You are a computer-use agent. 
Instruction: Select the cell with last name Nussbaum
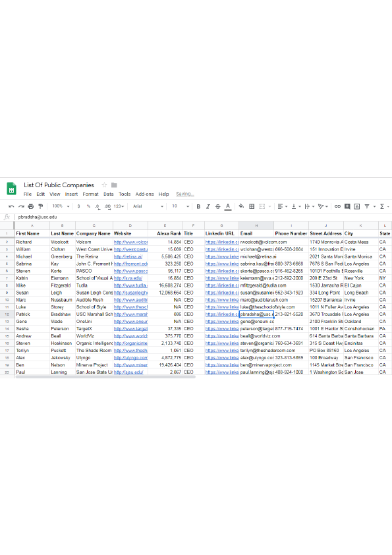[63, 300]
